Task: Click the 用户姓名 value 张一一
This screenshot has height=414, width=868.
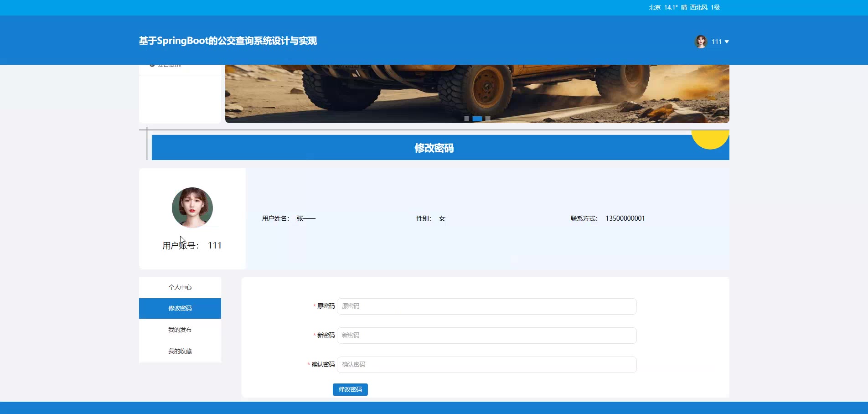Action: pyautogui.click(x=306, y=218)
